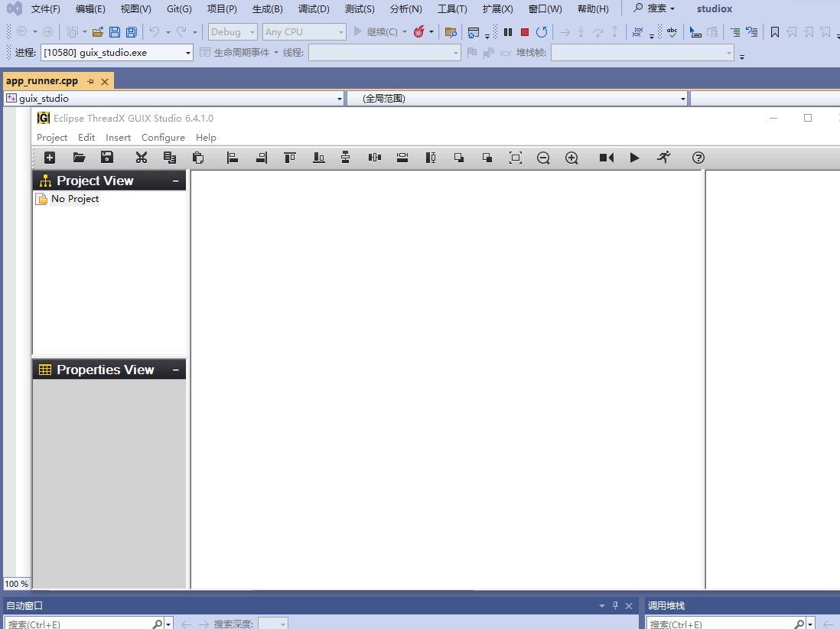
Task: Open Configure menu in GUIX Studio
Action: (x=164, y=138)
